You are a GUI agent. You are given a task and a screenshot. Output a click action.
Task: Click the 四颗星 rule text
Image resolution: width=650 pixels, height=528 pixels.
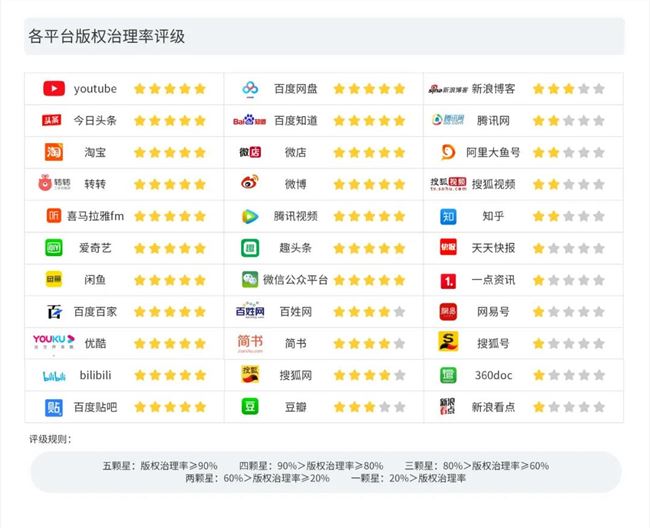(x=311, y=465)
